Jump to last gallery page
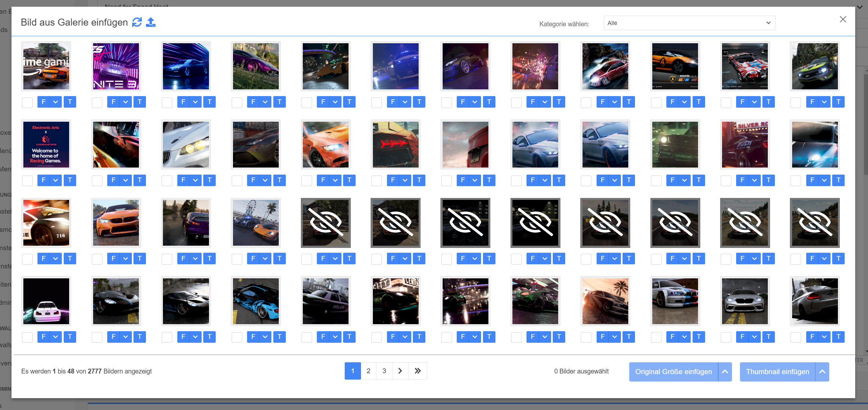 417,371
